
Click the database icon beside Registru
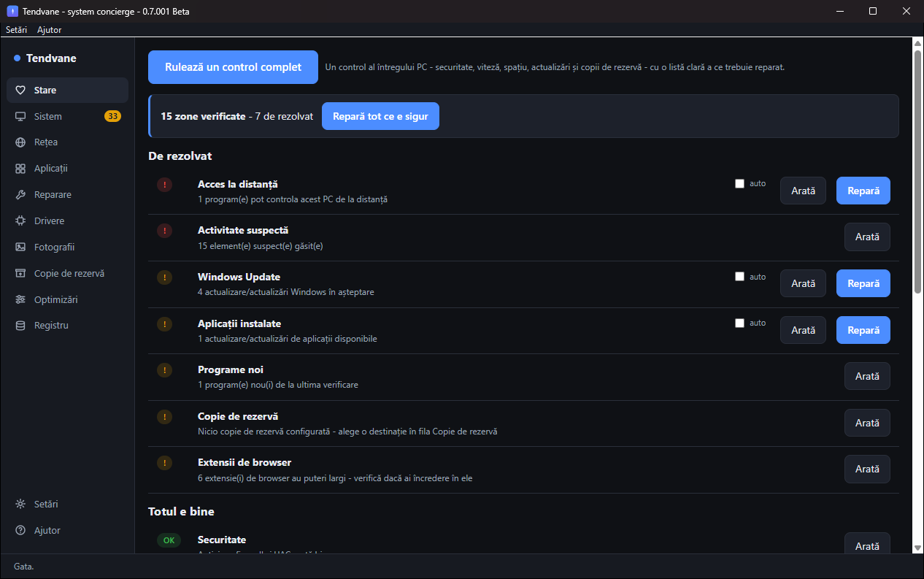(20, 326)
